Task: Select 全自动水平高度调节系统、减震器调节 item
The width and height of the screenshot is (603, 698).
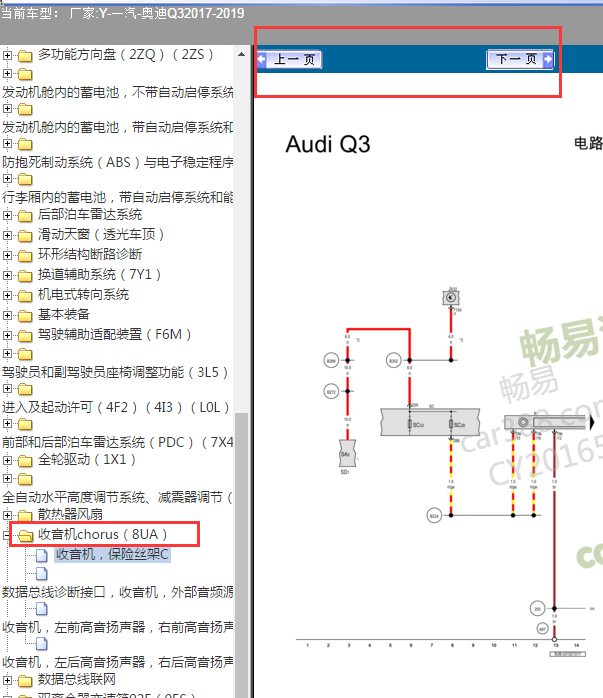Action: tap(117, 497)
